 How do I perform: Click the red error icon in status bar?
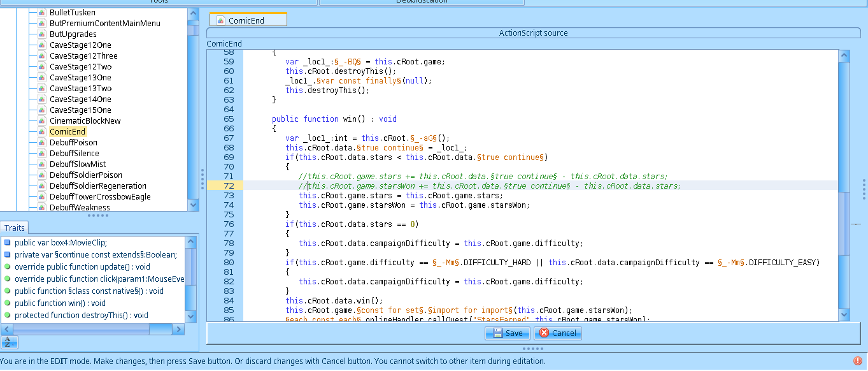coord(857,361)
